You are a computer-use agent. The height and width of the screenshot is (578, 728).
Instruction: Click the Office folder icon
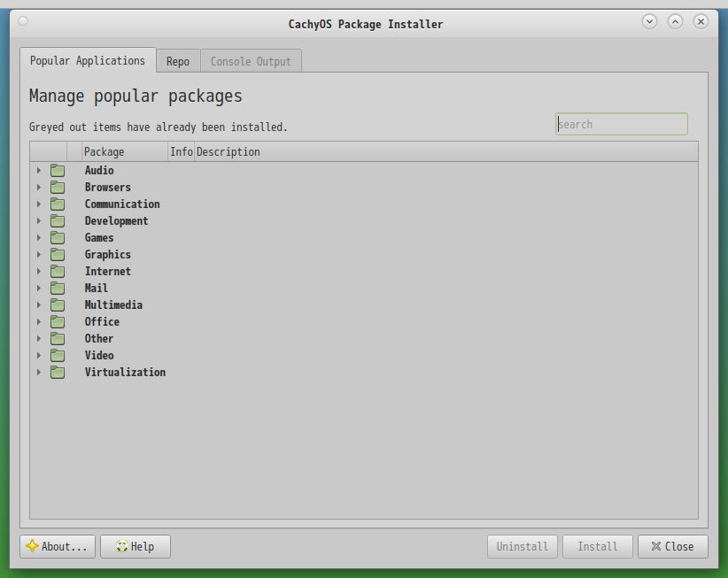click(x=58, y=322)
